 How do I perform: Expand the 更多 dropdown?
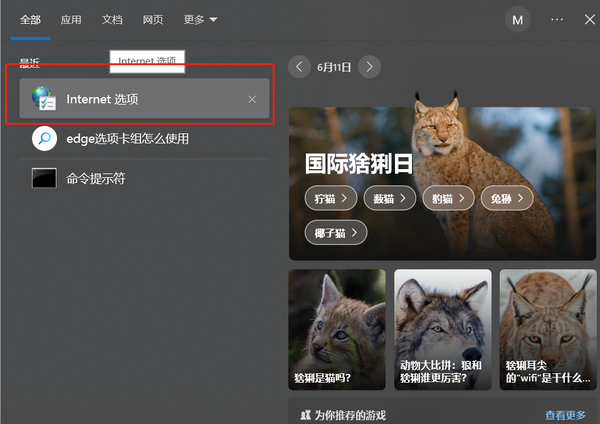tap(200, 20)
